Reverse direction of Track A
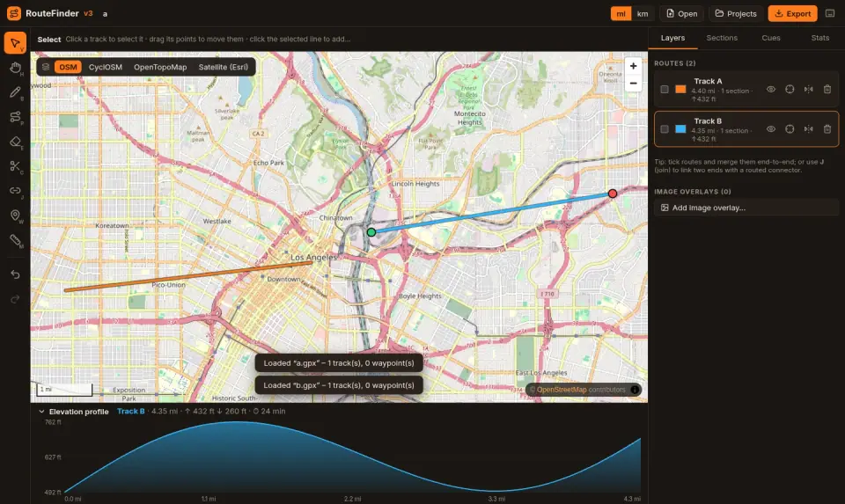The height and width of the screenshot is (504, 845). (808, 90)
